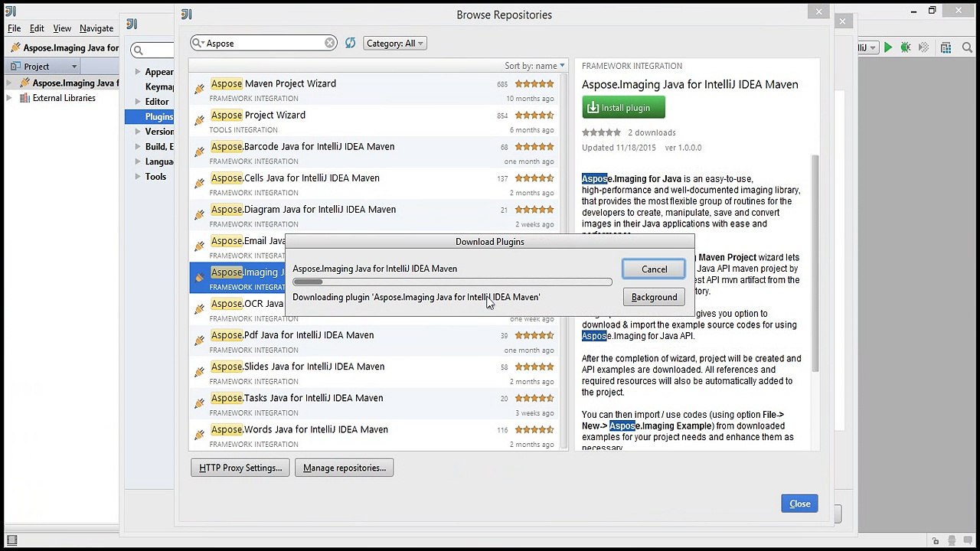The width and height of the screenshot is (980, 551).
Task: Click the download progress bar
Action: click(x=452, y=282)
